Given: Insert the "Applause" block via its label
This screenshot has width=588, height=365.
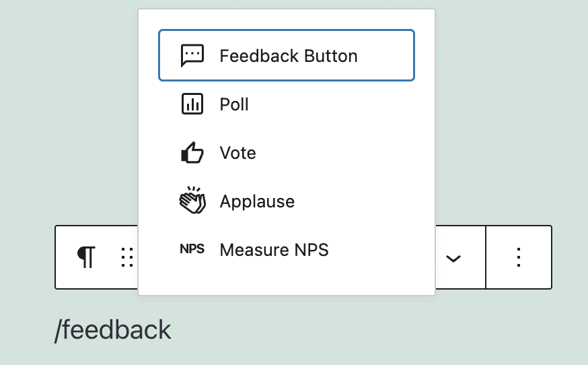Looking at the screenshot, I should (x=257, y=201).
